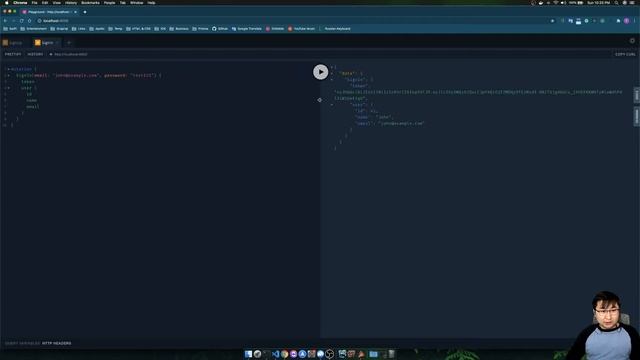Click the Chrome home icon

coord(29,21)
